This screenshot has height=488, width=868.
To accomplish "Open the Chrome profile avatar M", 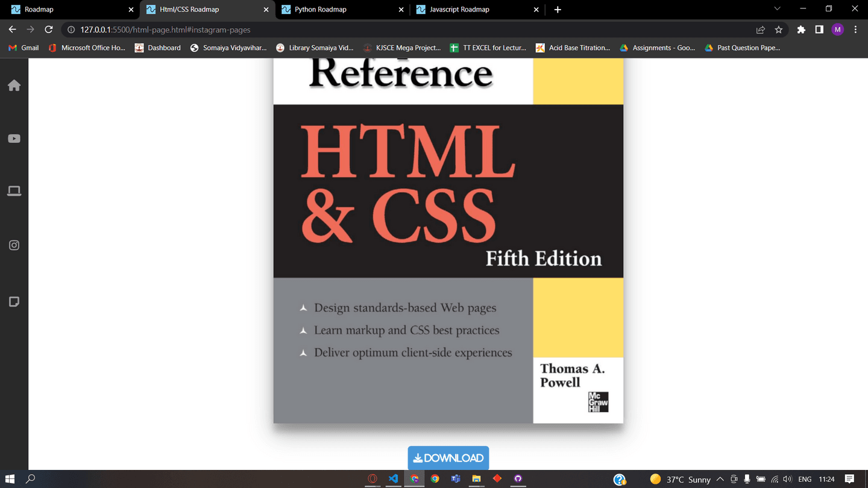I will tap(838, 30).
